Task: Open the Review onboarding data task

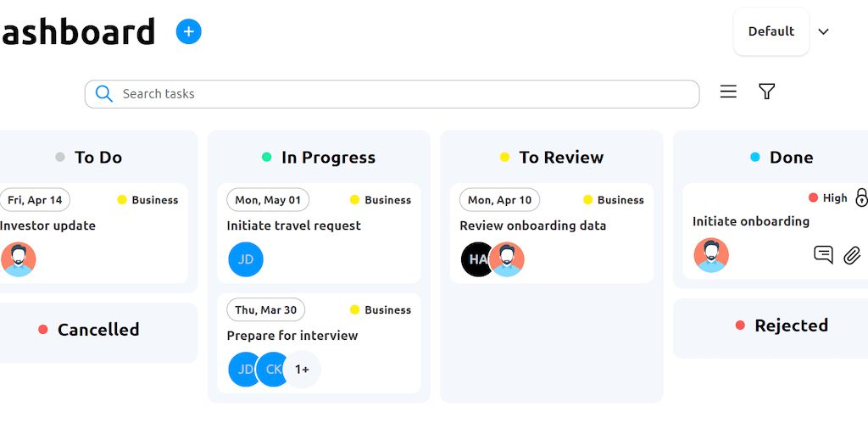Action: 533,225
